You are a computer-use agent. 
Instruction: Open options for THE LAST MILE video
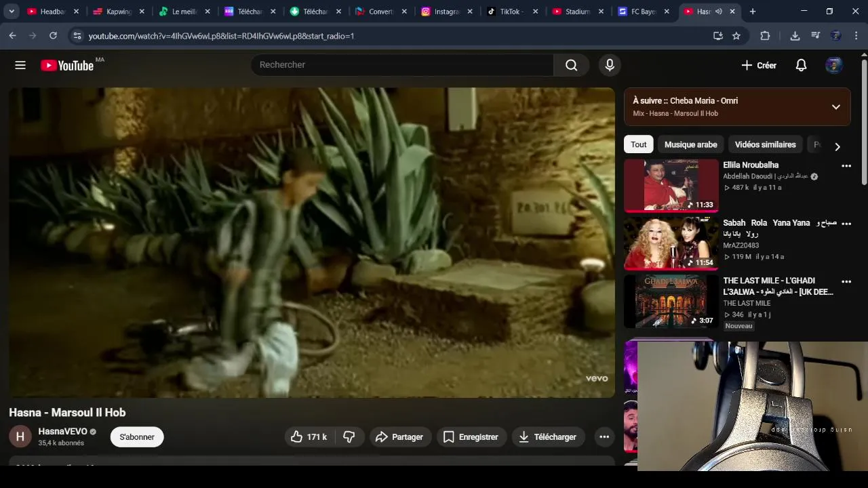click(846, 281)
